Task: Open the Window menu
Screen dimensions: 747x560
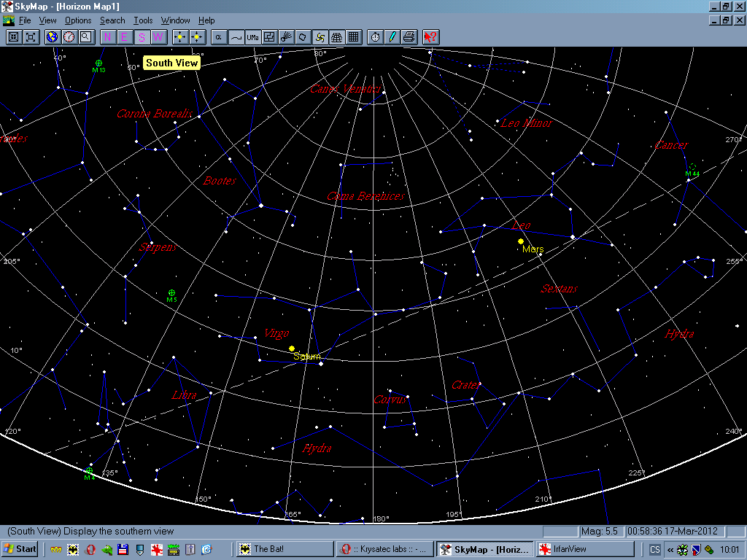Action: [x=175, y=20]
